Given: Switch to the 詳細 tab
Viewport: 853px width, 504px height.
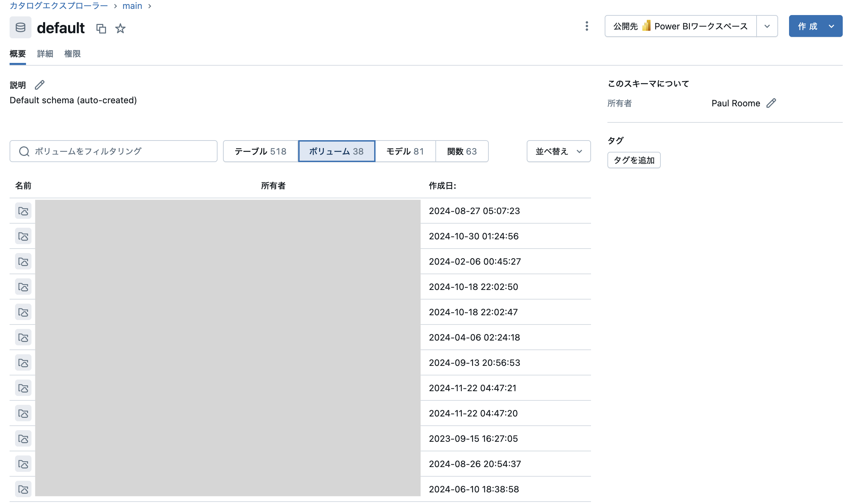Looking at the screenshot, I should click(45, 54).
